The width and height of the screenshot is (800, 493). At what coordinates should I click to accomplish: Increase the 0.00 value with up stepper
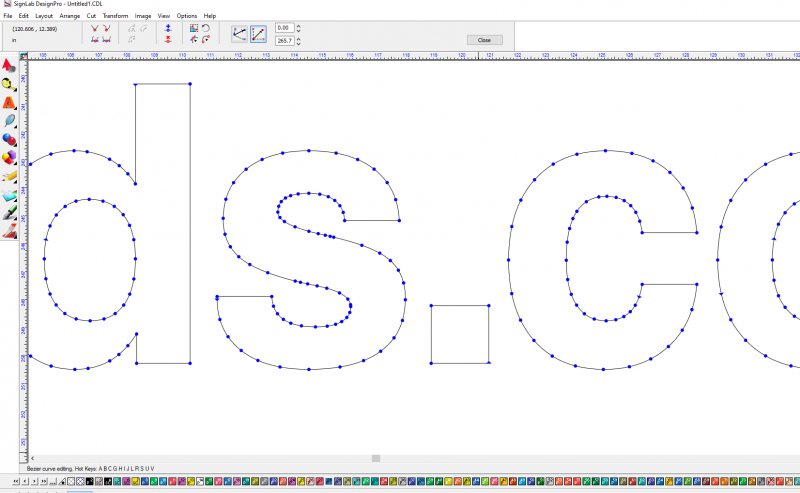(x=299, y=26)
